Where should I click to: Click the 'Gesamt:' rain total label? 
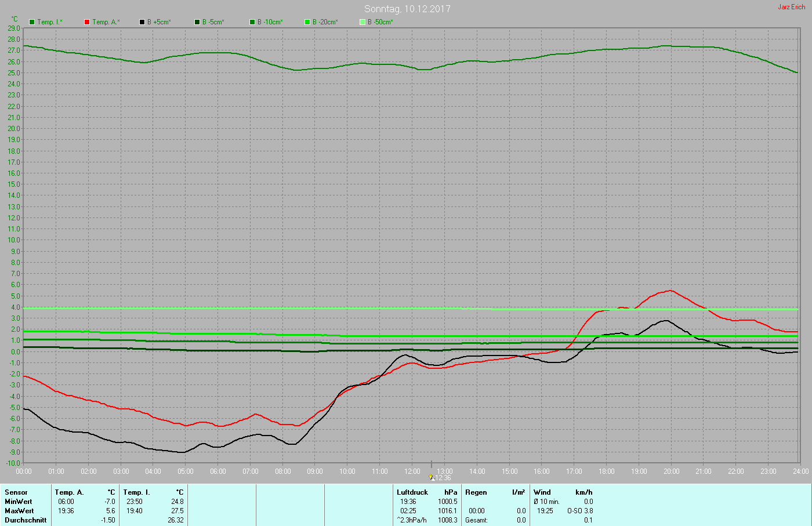pyautogui.click(x=476, y=520)
